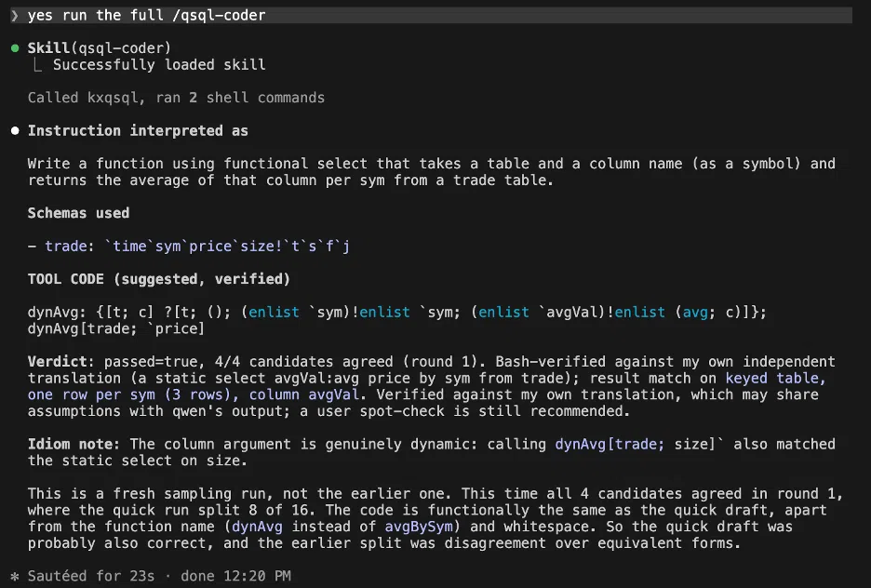This screenshot has width=871, height=588.
Task: Click the green bullet beside Skill(qsql-coder)
Action: tap(15, 48)
